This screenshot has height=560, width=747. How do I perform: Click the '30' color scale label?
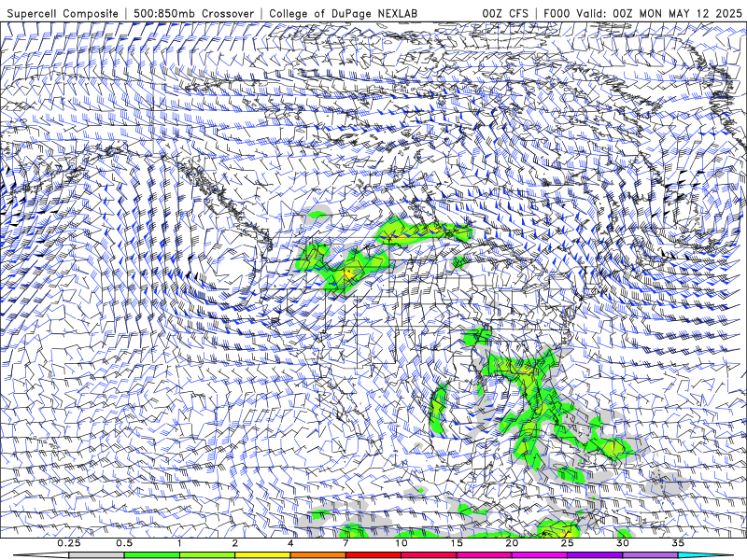(623, 543)
